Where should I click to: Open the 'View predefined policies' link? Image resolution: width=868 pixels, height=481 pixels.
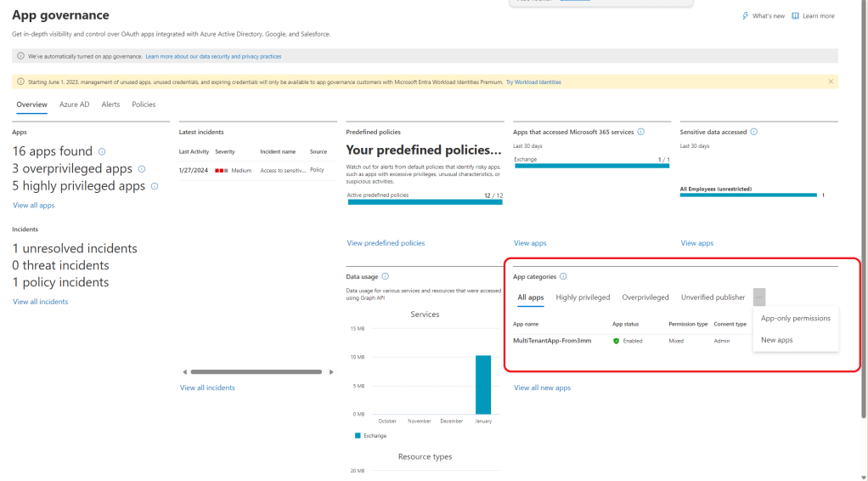coord(386,243)
